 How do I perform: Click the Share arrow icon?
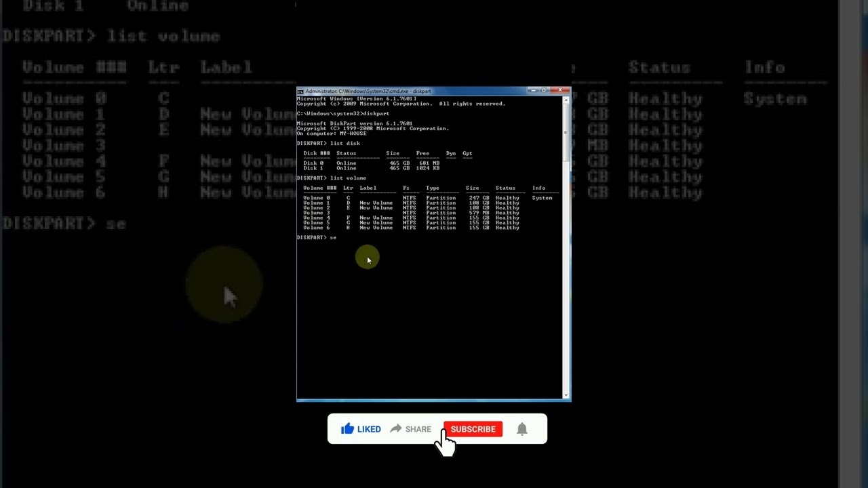pos(396,429)
